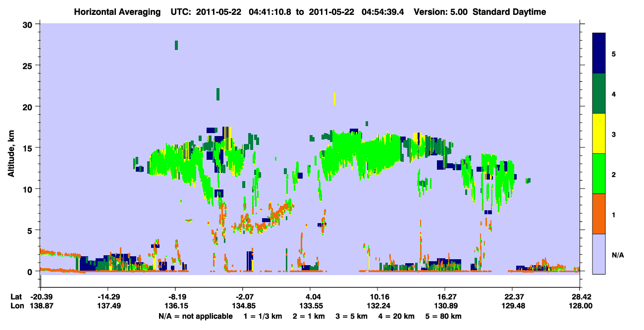Click the lavender N/A color bar segment
The width and height of the screenshot is (644, 330).
pos(599,254)
